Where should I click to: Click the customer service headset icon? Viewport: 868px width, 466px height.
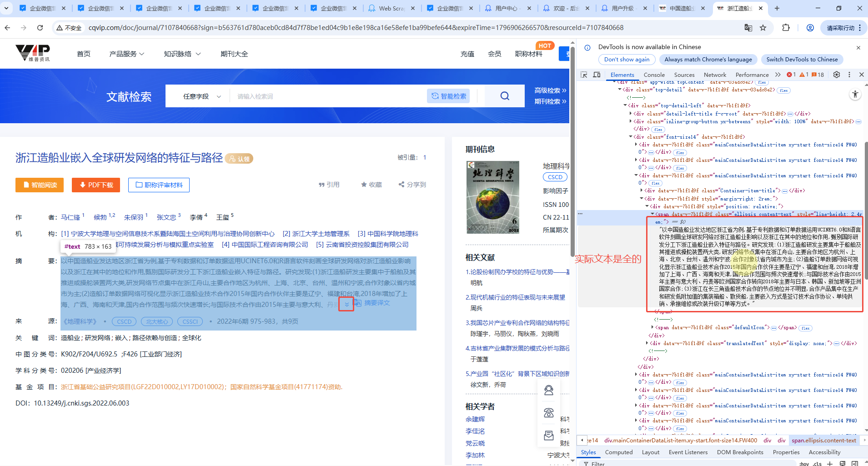point(549,390)
